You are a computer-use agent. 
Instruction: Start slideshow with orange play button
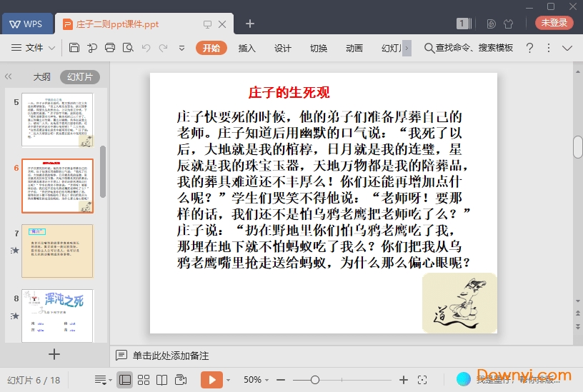pyautogui.click(x=211, y=380)
